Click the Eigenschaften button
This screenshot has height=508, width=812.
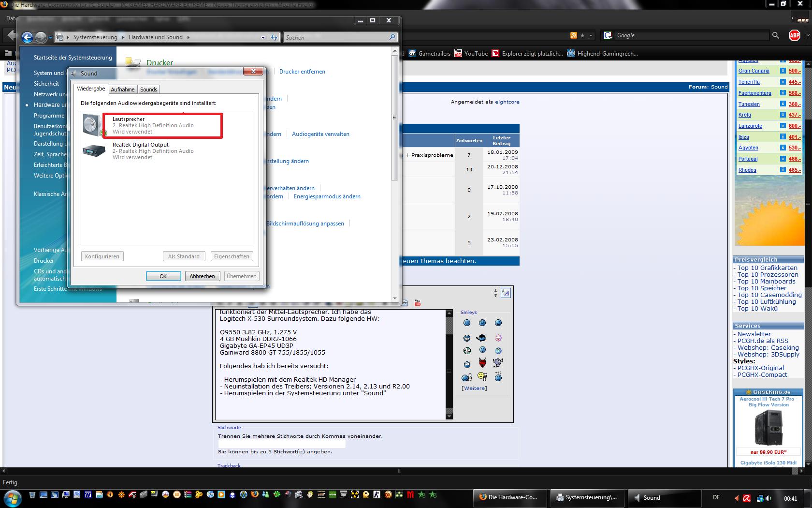232,256
